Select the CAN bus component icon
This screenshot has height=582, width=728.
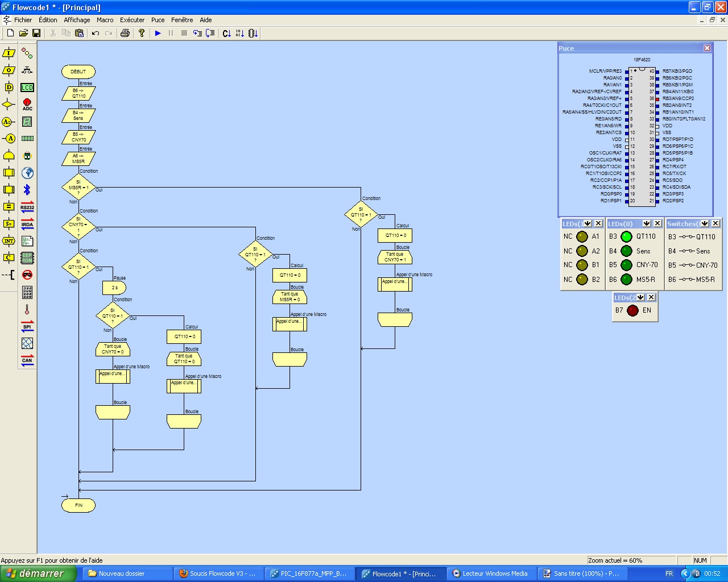27,360
